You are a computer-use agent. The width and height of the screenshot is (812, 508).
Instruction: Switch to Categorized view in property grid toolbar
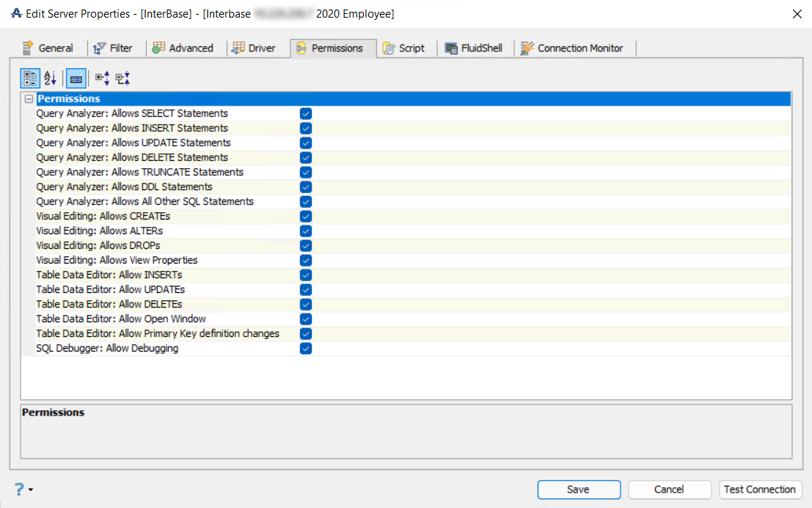pos(30,79)
